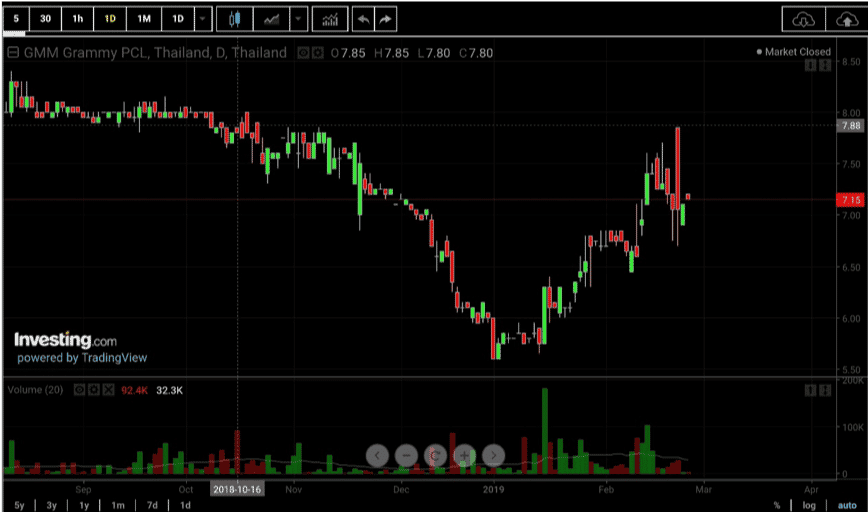This screenshot has height=512, width=868.
Task: Open the indicators icon in the toolbar
Action: point(330,19)
